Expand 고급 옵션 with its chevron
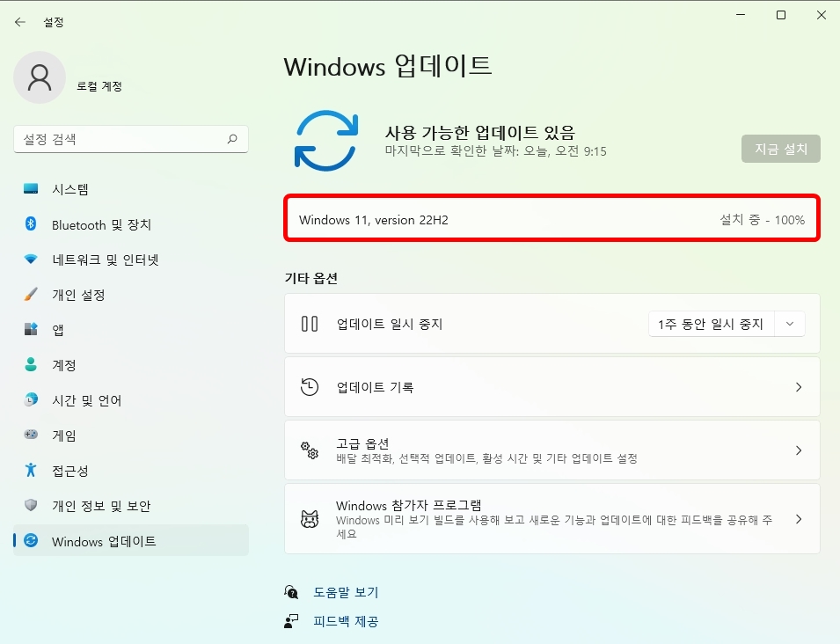The height and width of the screenshot is (644, 840). (799, 450)
